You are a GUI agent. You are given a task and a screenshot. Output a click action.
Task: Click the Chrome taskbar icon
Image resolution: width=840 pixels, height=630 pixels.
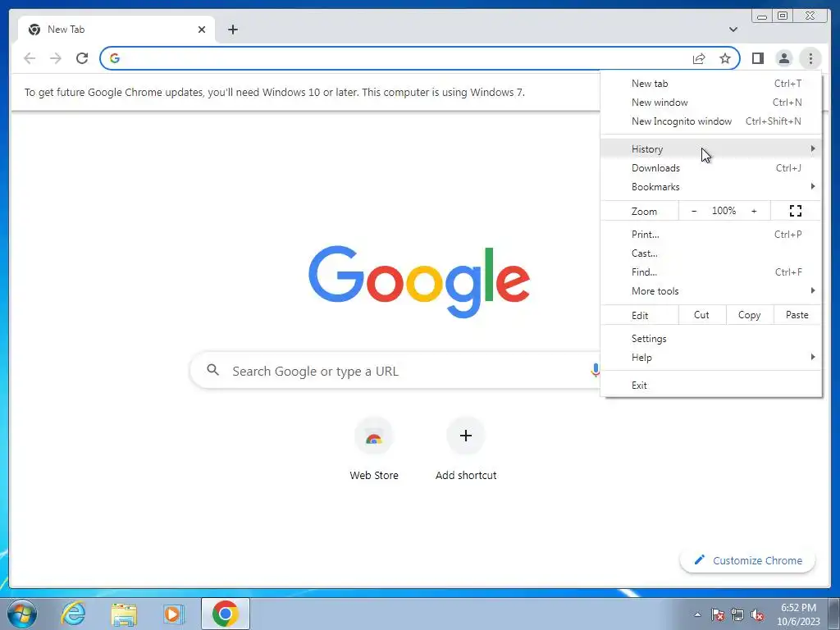click(x=226, y=614)
